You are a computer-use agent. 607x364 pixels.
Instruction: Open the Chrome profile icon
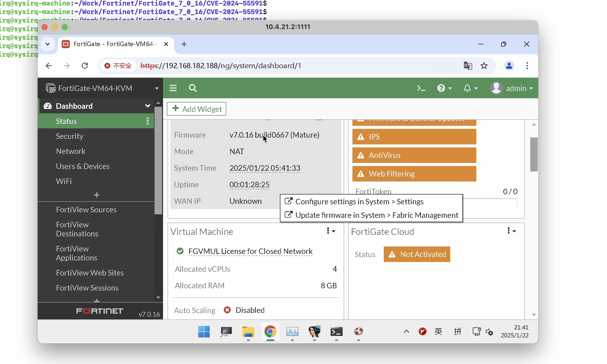click(x=509, y=66)
